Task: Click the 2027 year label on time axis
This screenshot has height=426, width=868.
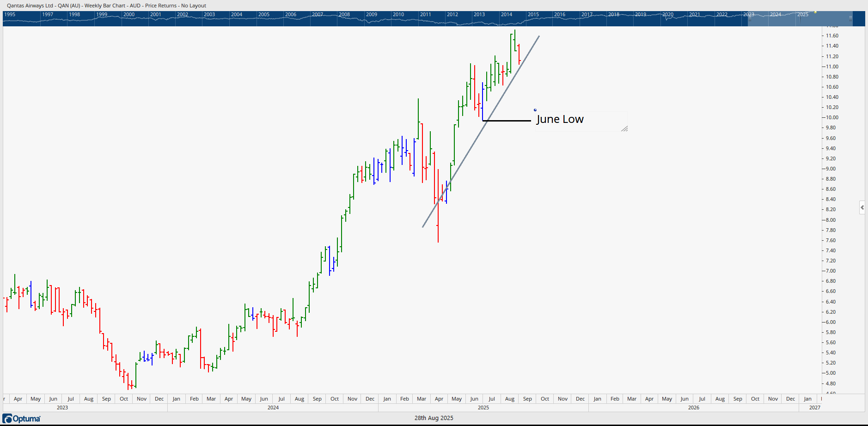Action: pos(815,408)
